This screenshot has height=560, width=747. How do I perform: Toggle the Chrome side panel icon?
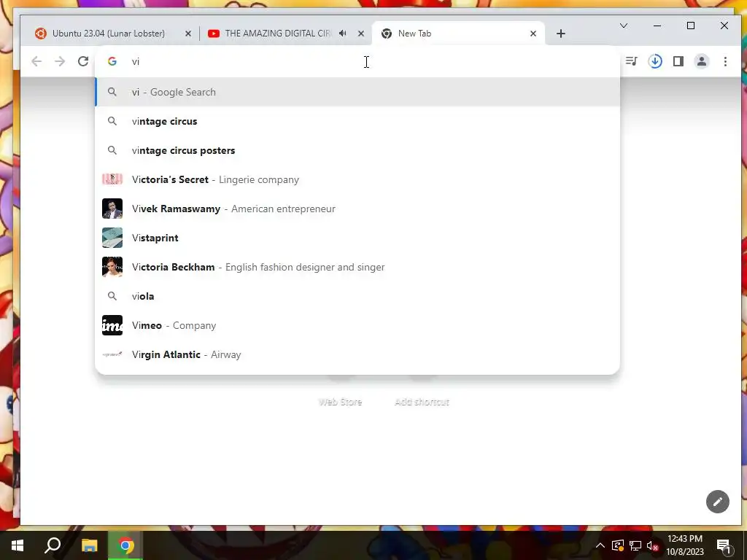pos(678,61)
